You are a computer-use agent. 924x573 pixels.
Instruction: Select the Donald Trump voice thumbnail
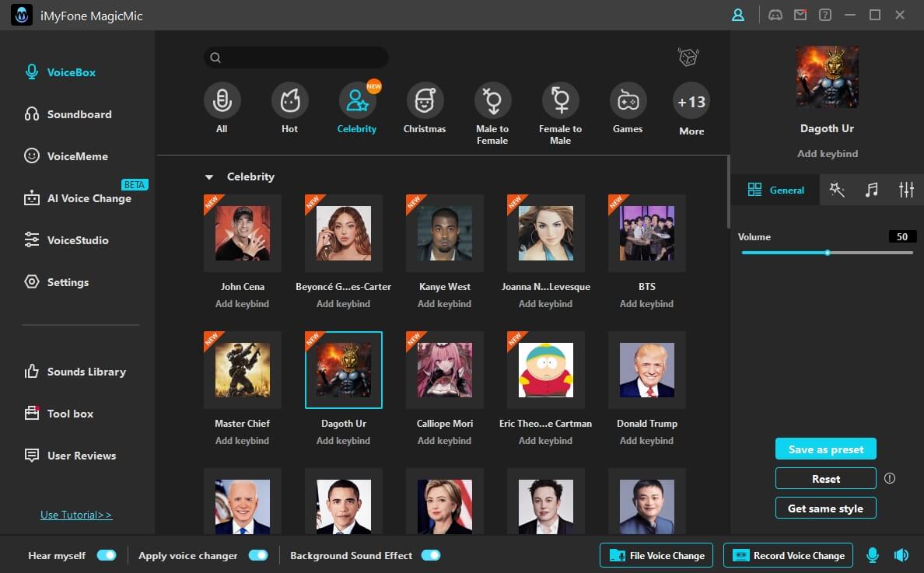click(x=647, y=370)
